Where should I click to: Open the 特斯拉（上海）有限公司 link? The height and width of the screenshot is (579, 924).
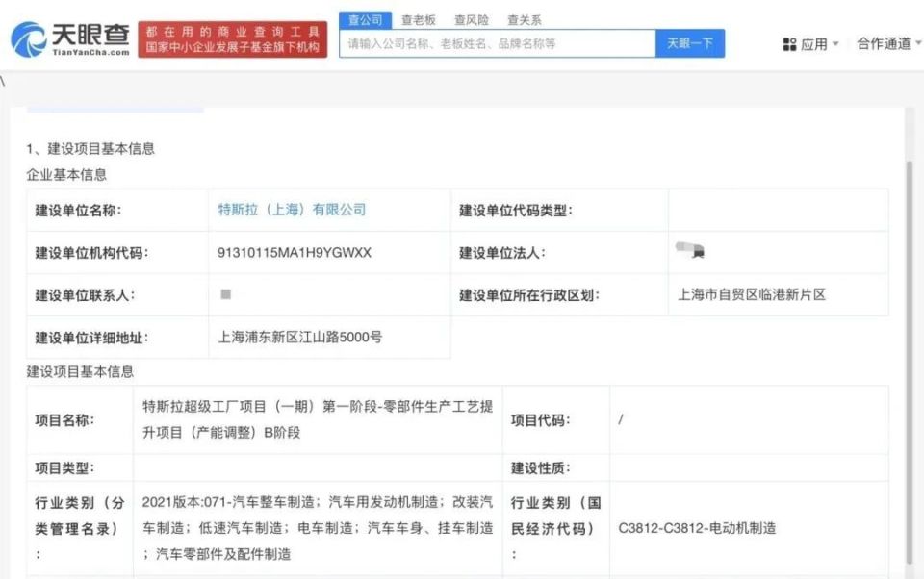coord(292,210)
